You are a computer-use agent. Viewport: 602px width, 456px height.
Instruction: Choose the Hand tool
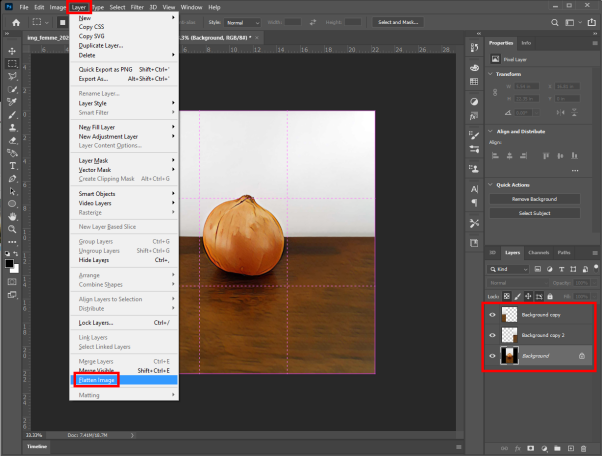(12, 216)
